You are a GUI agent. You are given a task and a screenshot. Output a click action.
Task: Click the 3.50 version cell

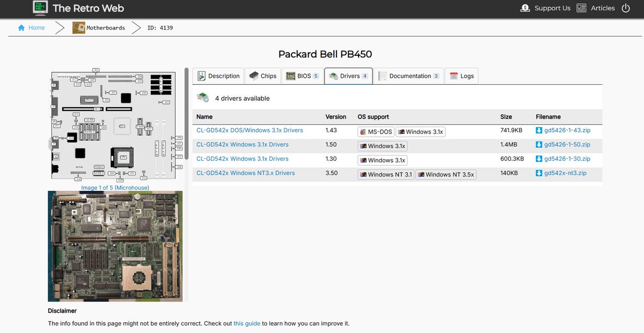point(332,173)
